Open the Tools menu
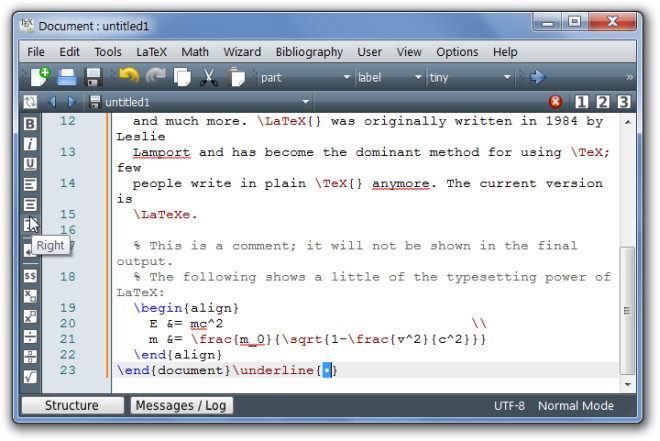This screenshot has width=660, height=441. click(108, 52)
